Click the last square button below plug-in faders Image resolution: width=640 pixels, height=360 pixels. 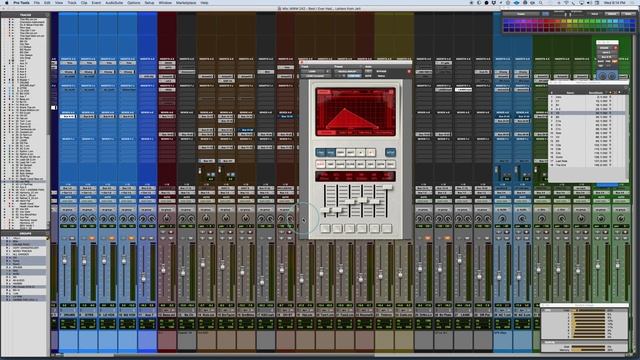387,228
